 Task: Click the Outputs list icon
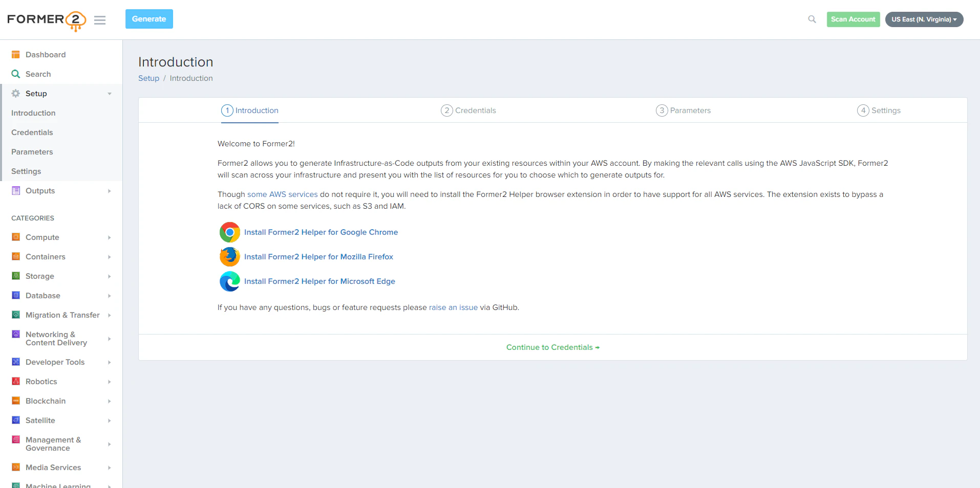(x=16, y=191)
